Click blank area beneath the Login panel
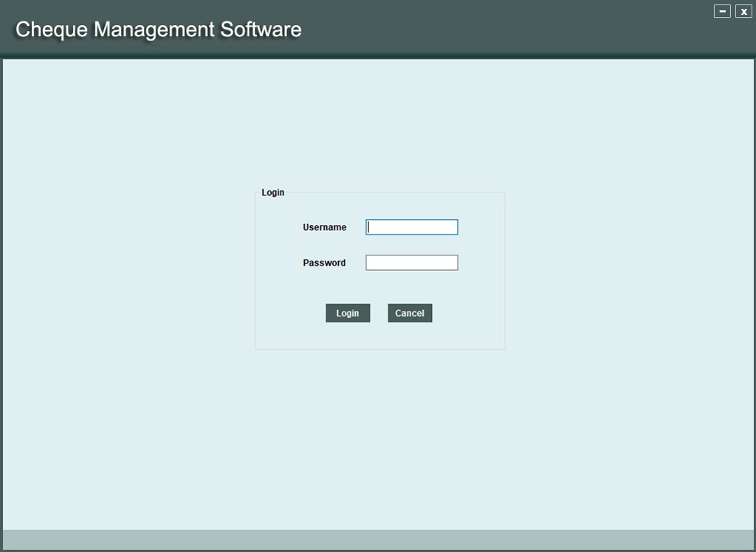 point(379,435)
